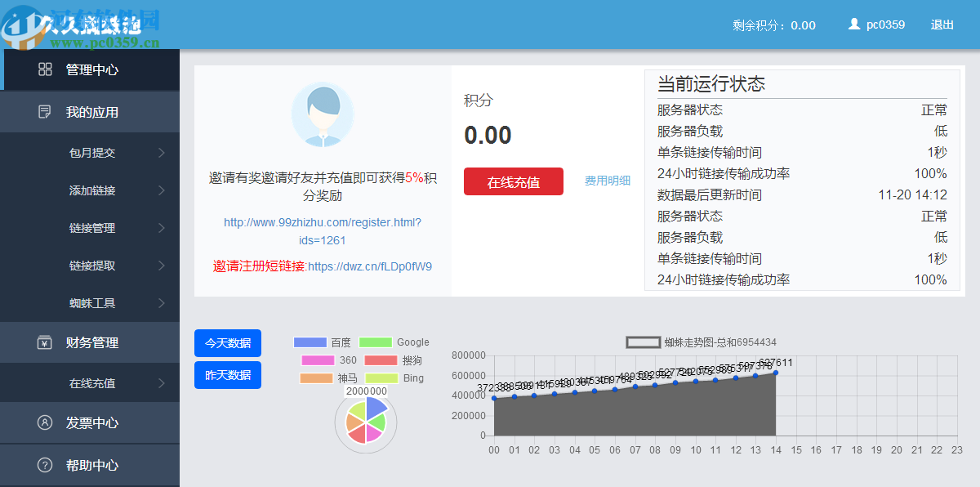This screenshot has width=980, height=487.
Task: Open the dwz.cn short invitation link
Action: pyautogui.click(x=370, y=266)
